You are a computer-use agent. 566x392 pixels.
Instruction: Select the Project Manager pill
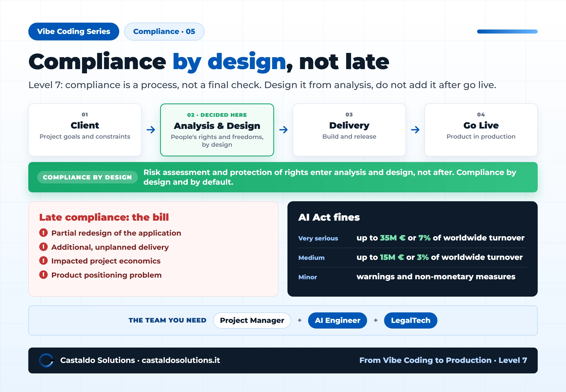pos(252,320)
